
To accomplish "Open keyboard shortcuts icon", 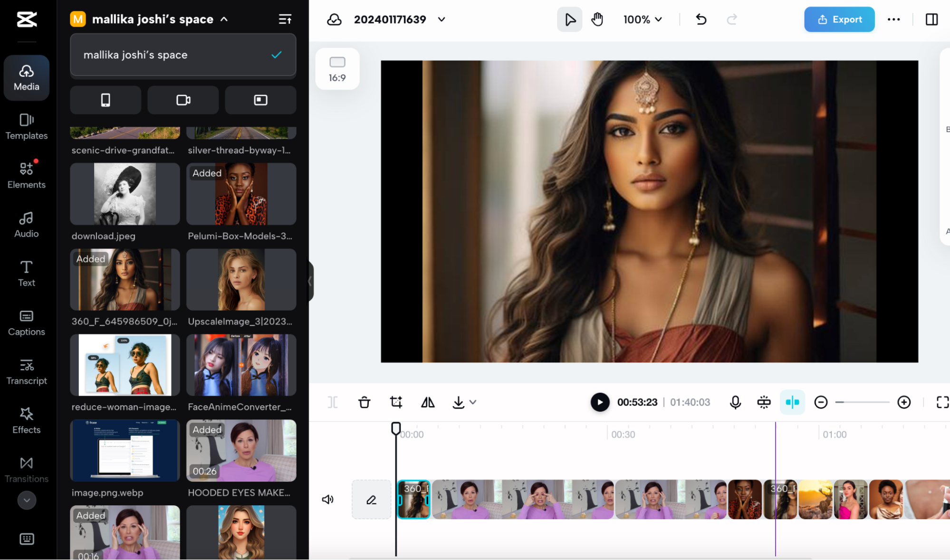I will click(27, 539).
